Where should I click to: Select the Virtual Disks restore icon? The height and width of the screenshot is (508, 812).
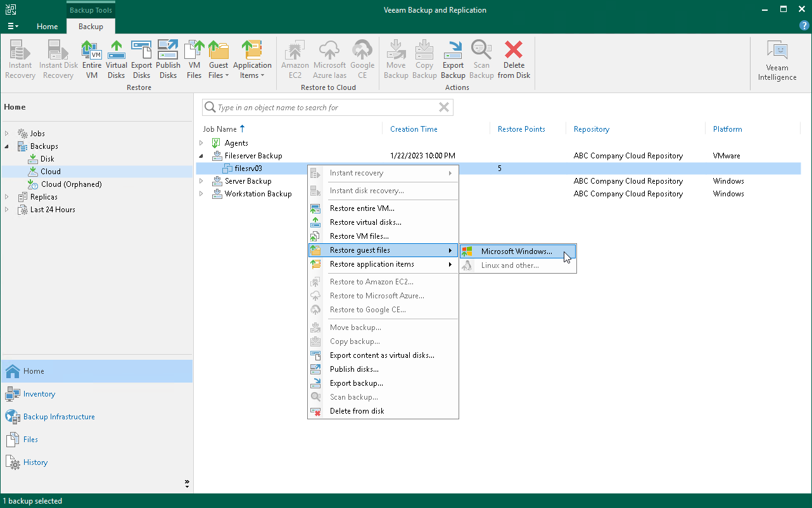pyautogui.click(x=117, y=60)
